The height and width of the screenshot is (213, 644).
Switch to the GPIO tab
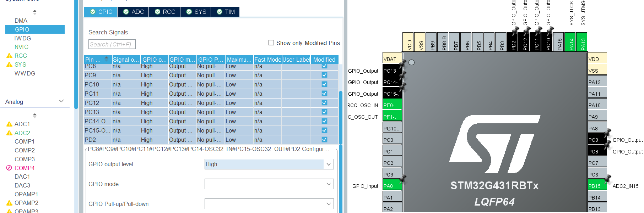[101, 12]
